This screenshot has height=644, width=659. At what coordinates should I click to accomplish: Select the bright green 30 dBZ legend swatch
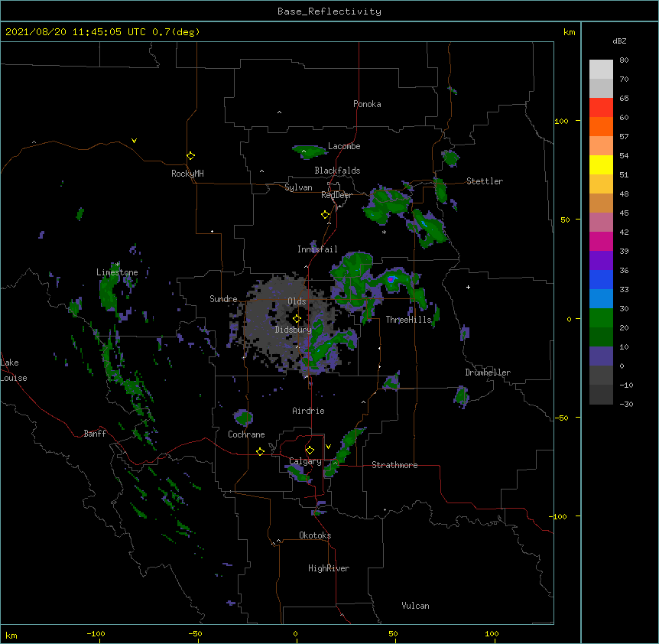(601, 318)
